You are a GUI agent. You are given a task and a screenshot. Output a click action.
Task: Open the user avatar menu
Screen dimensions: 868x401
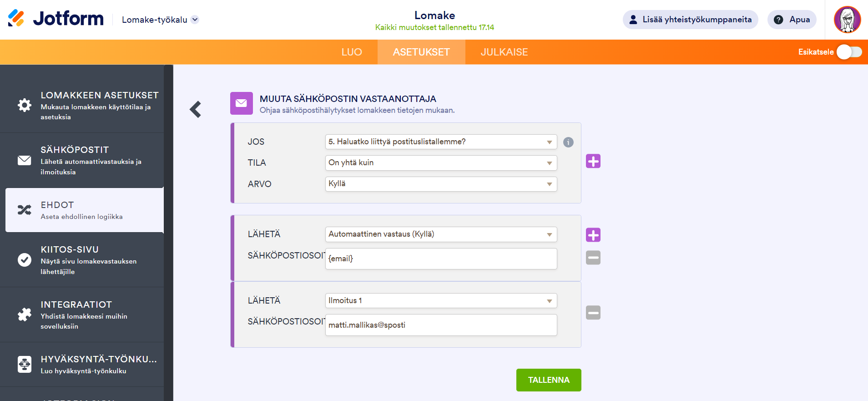(x=847, y=20)
